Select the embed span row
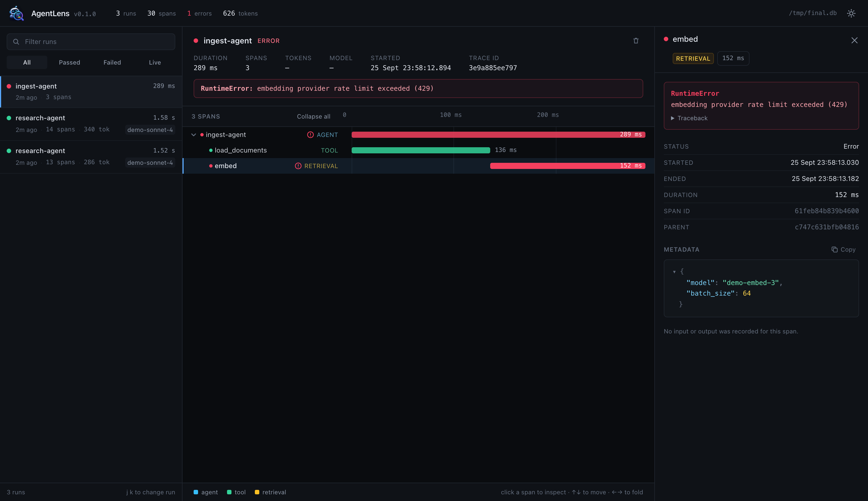This screenshot has width=868, height=501. click(x=418, y=166)
